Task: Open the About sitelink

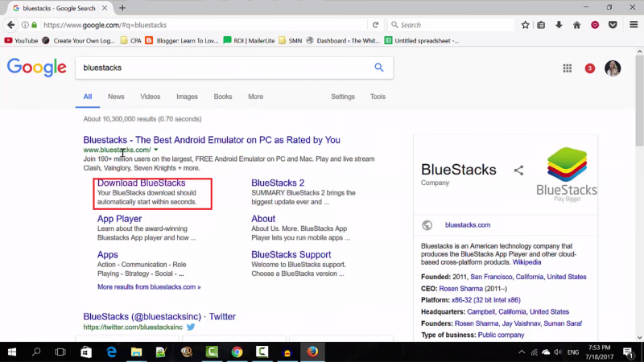Action: [263, 218]
